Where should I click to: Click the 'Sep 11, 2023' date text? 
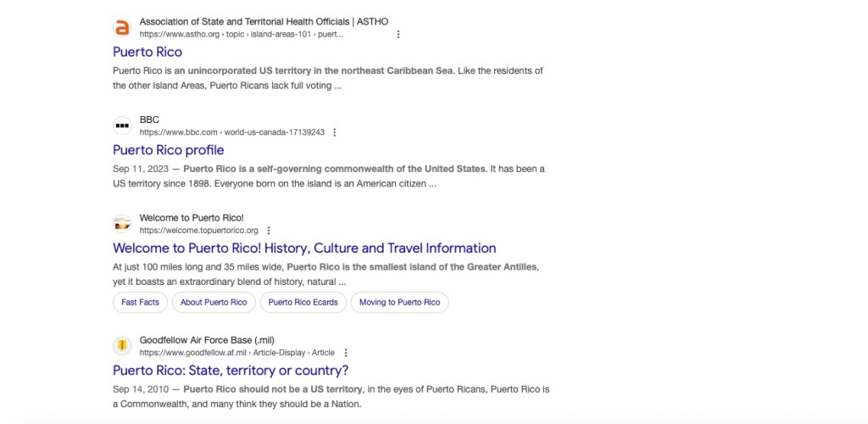click(x=141, y=169)
